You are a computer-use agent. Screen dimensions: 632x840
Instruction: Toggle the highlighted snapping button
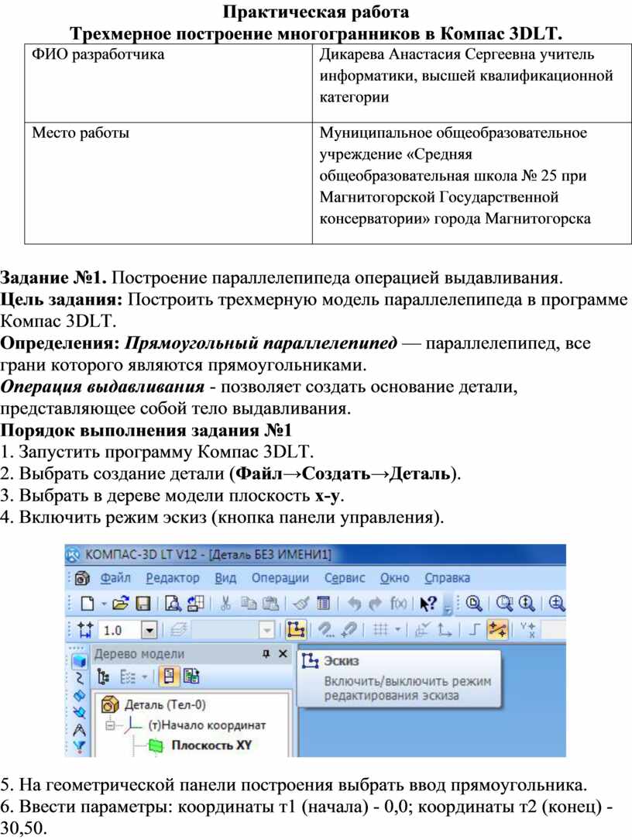pyautogui.click(x=497, y=630)
